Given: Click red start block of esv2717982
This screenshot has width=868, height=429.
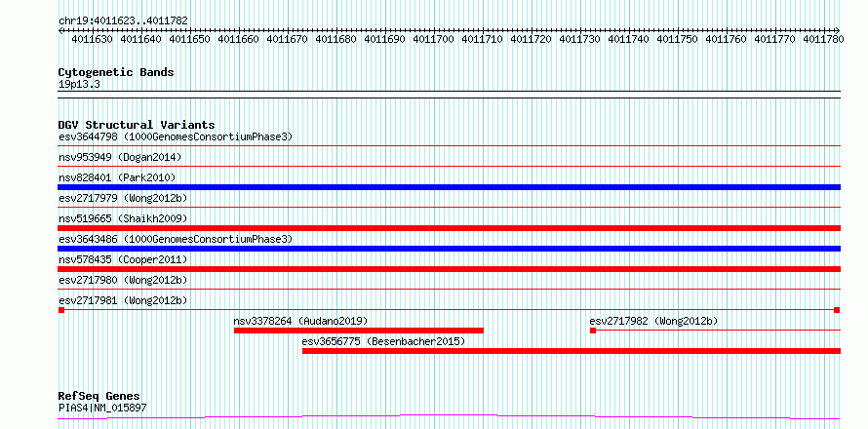Looking at the screenshot, I should tap(593, 331).
